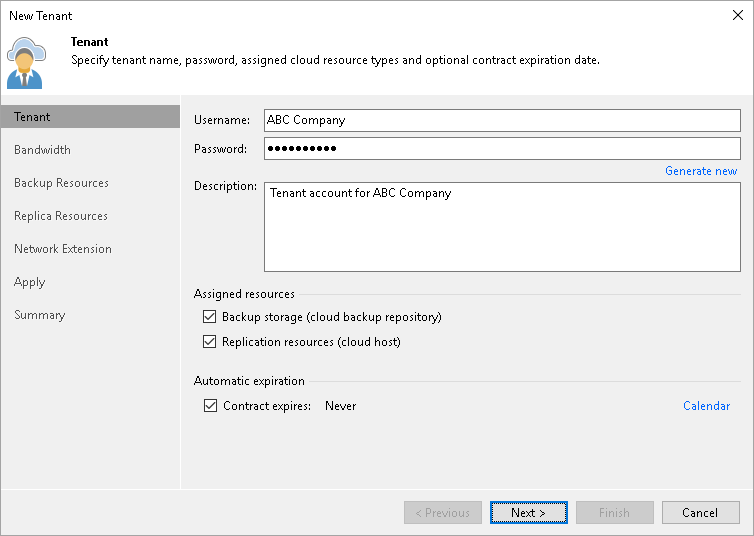Select the Network Extension step
754x536 pixels.
click(63, 249)
